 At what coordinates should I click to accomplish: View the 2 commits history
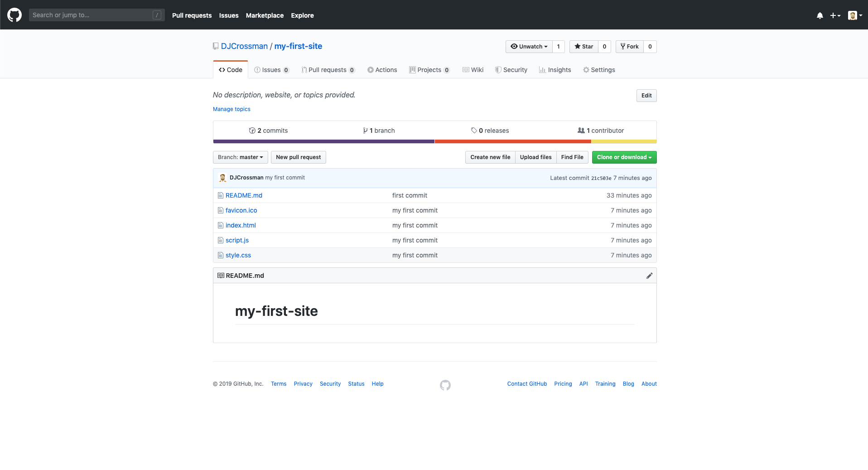(268, 131)
